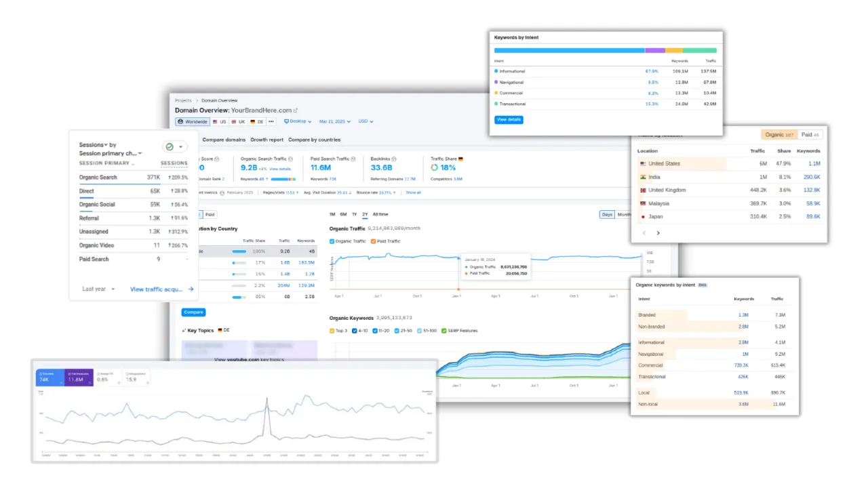Click info icon beside Organic Search Traffic
This screenshot has width=868, height=488.
290,159
